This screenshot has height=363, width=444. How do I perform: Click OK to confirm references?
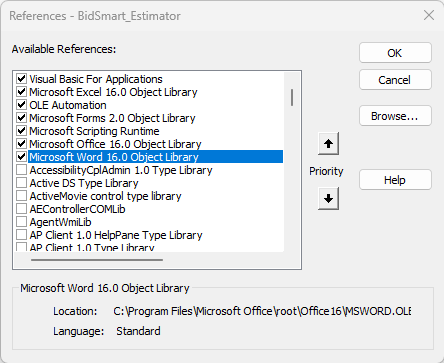tap(395, 53)
